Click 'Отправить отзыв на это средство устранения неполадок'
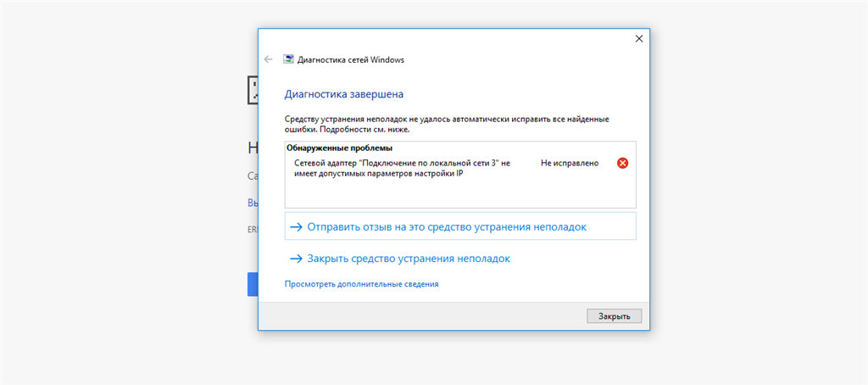Viewport: 868px width, 385px height. point(460,226)
